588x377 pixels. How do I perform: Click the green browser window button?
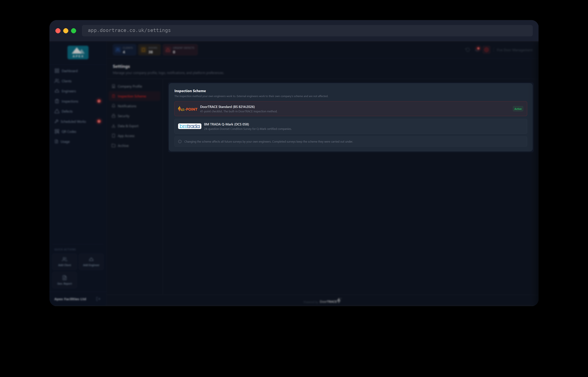pyautogui.click(x=74, y=31)
